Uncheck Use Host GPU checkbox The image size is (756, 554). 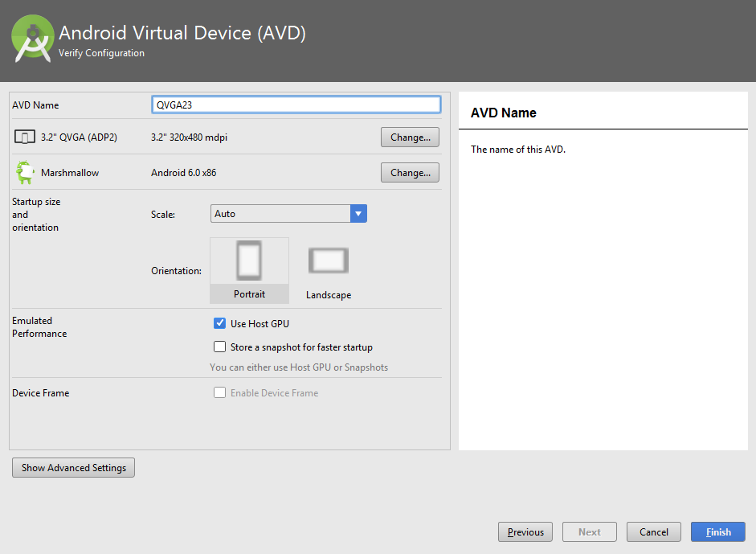(219, 323)
